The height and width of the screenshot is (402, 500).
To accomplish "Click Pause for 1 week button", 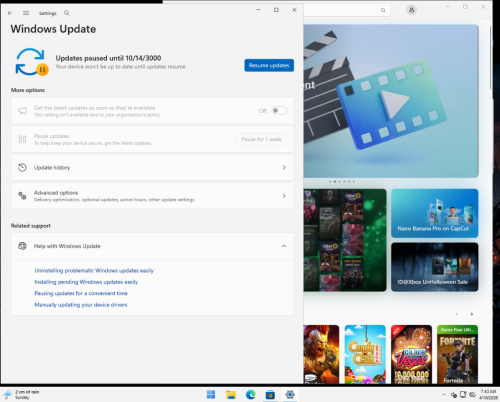I will pyautogui.click(x=262, y=139).
